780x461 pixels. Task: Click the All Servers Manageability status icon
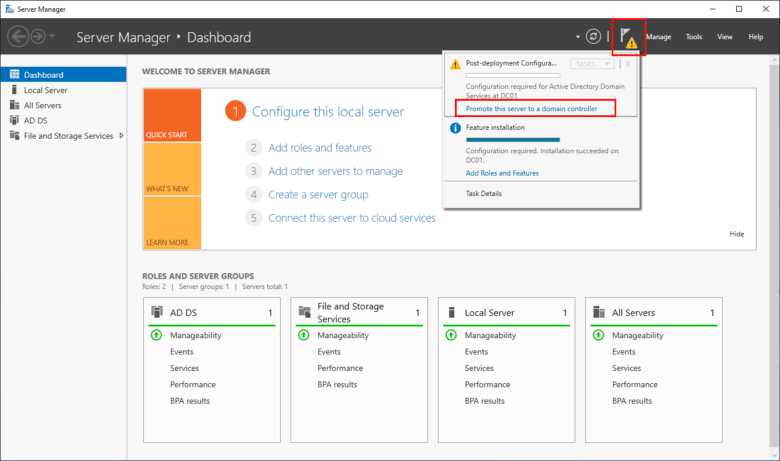pos(598,335)
